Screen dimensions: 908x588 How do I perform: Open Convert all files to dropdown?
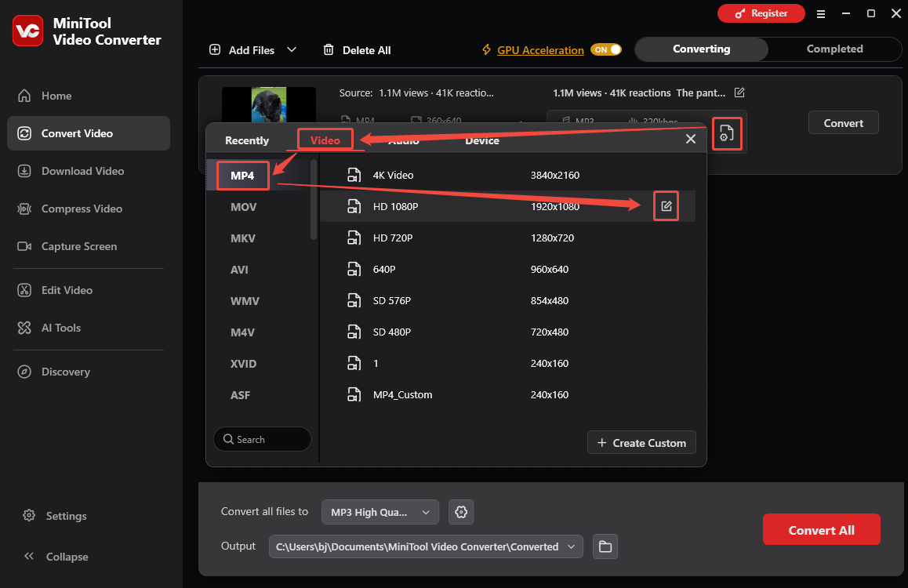pos(380,512)
